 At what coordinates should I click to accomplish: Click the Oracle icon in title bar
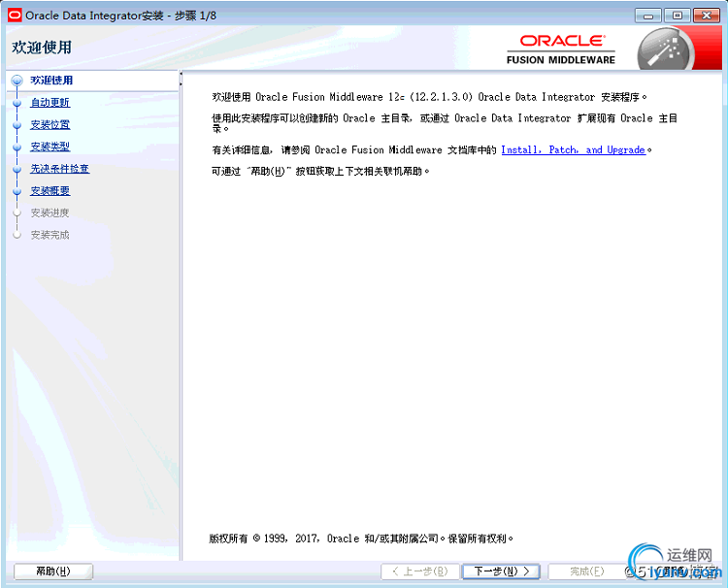(15, 16)
